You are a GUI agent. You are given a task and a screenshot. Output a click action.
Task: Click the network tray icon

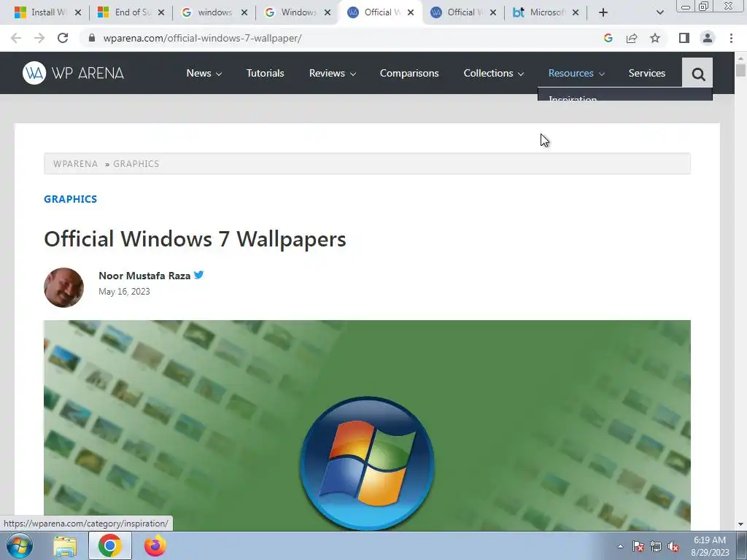pyautogui.click(x=656, y=546)
